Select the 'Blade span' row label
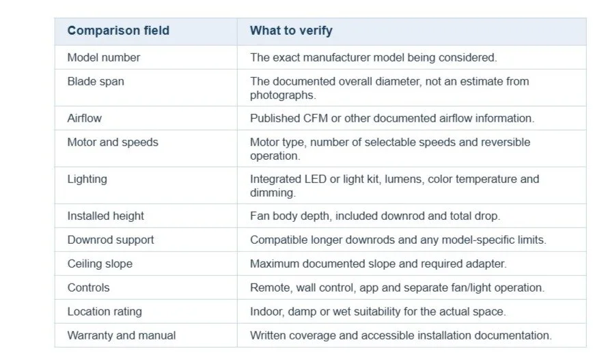The width and height of the screenshot is (606, 364). click(x=146, y=87)
